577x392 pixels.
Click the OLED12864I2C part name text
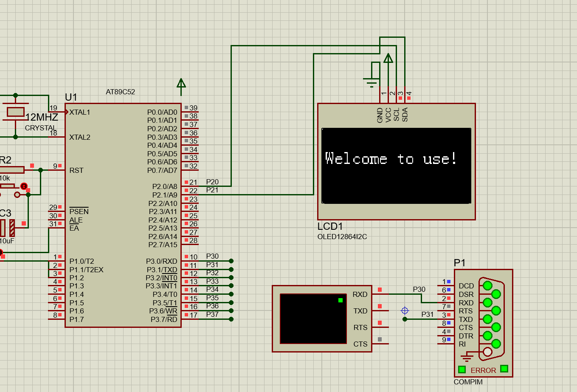342,237
